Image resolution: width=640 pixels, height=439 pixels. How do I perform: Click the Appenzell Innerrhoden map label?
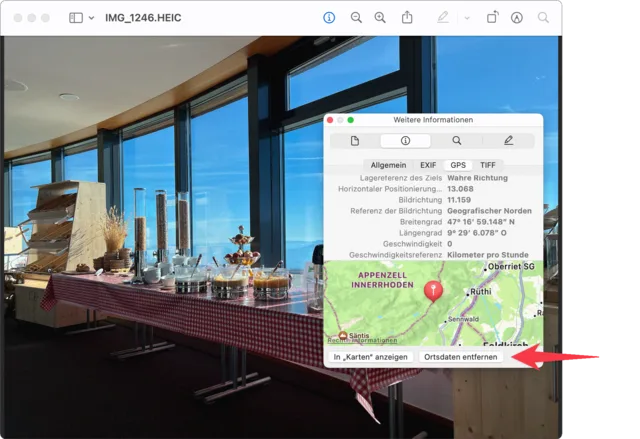[382, 280]
